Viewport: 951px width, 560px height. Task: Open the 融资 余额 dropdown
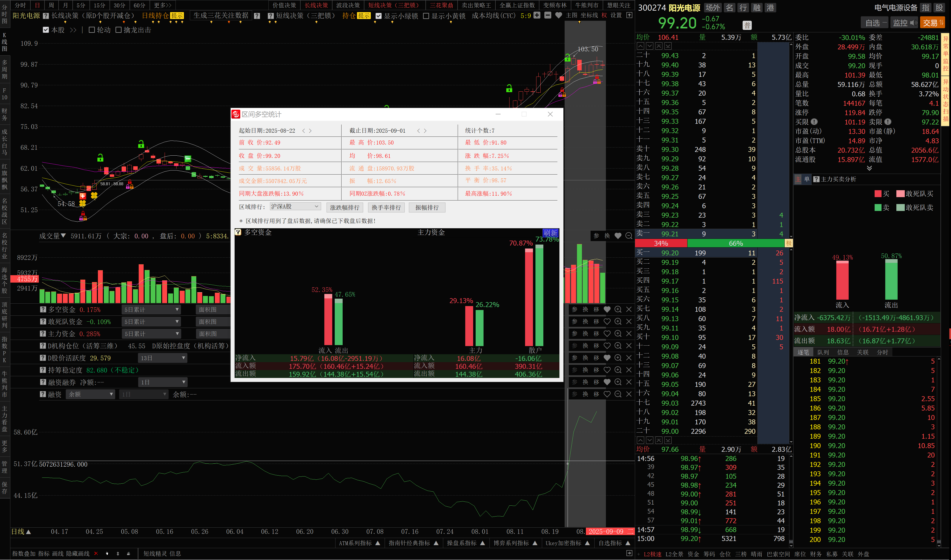click(x=91, y=394)
